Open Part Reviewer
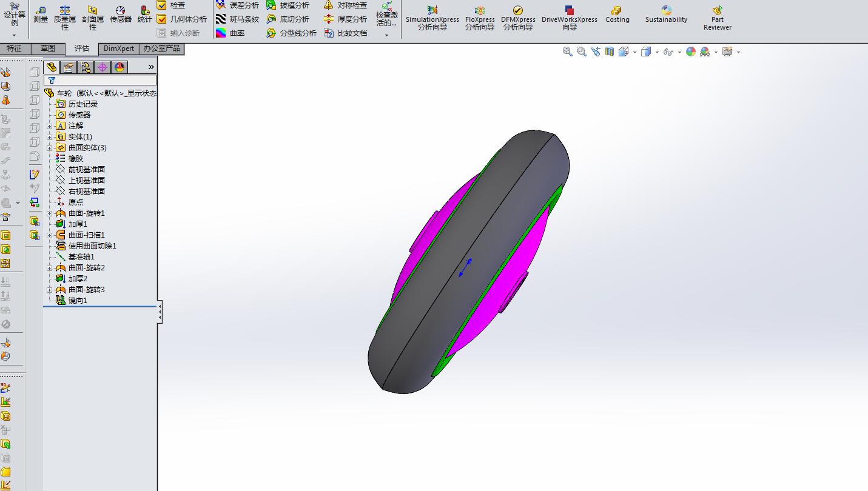This screenshot has height=491, width=868. click(718, 18)
